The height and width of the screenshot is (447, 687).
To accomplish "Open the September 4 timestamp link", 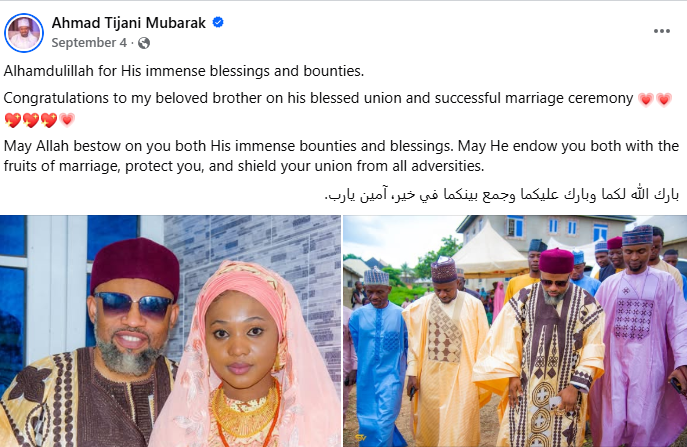I will pyautogui.click(x=89, y=43).
